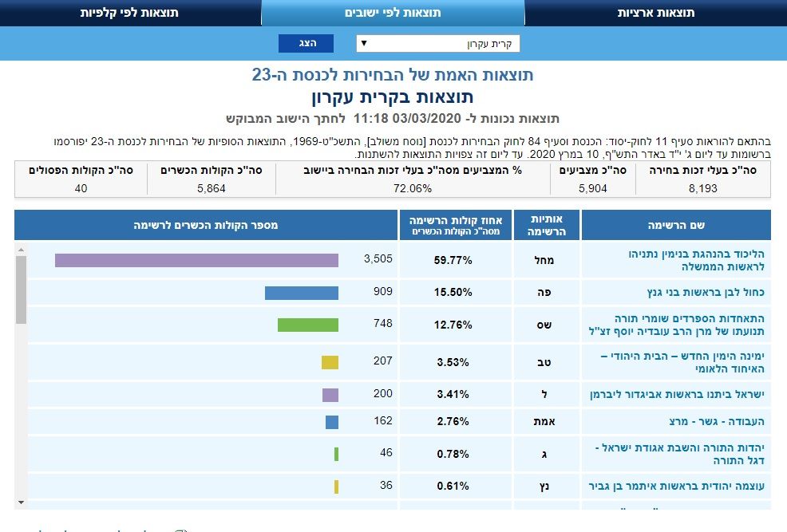Click the yellow bar for 207 votes

pos(330,362)
